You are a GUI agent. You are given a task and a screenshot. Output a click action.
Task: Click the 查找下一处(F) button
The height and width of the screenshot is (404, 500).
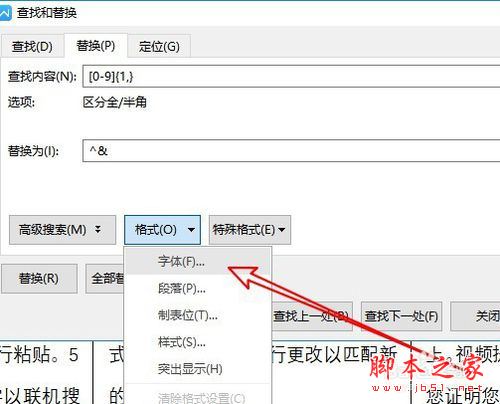401,316
